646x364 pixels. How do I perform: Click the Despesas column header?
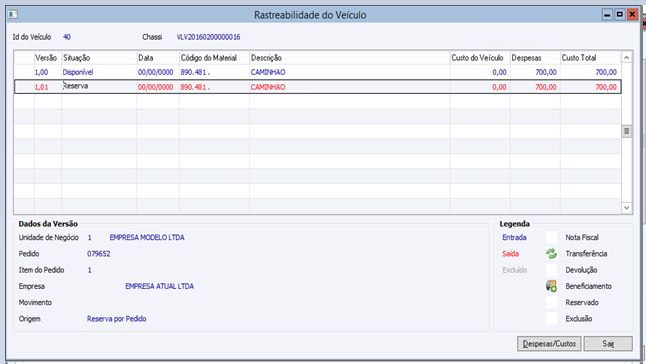(535, 58)
